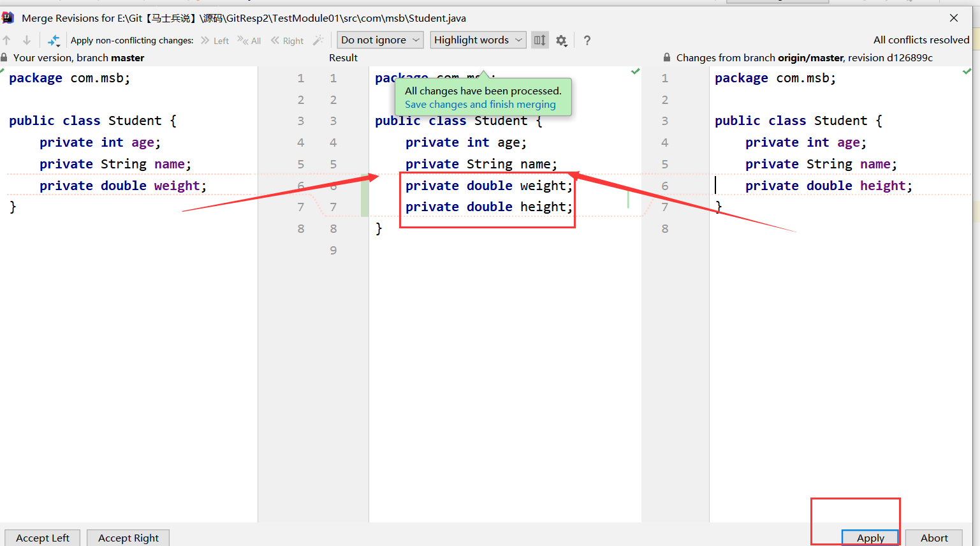Open help question mark icon
980x546 pixels.
(x=587, y=40)
